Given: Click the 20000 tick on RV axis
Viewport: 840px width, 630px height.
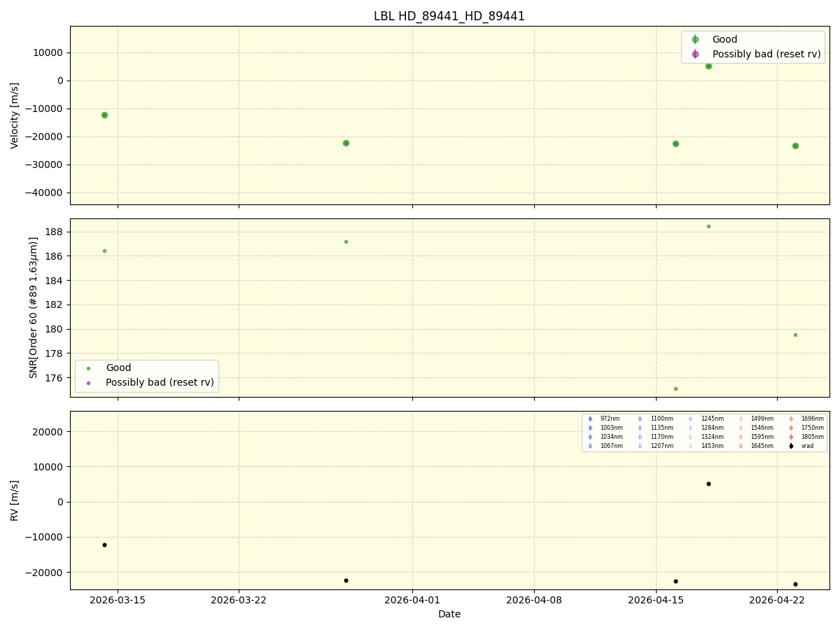Looking at the screenshot, I should 49,432.
